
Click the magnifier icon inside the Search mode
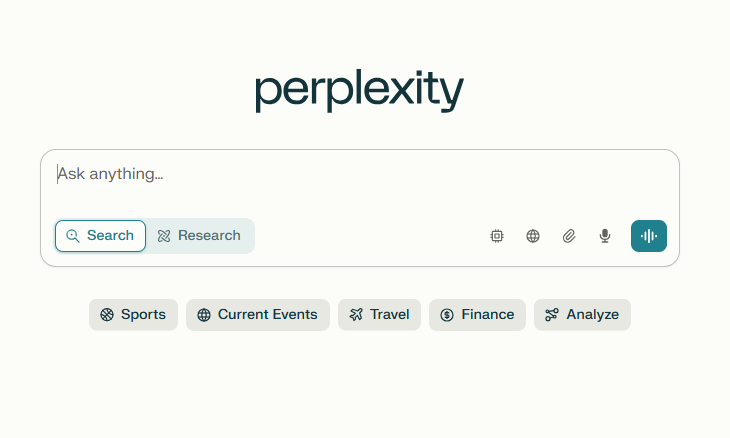[73, 236]
